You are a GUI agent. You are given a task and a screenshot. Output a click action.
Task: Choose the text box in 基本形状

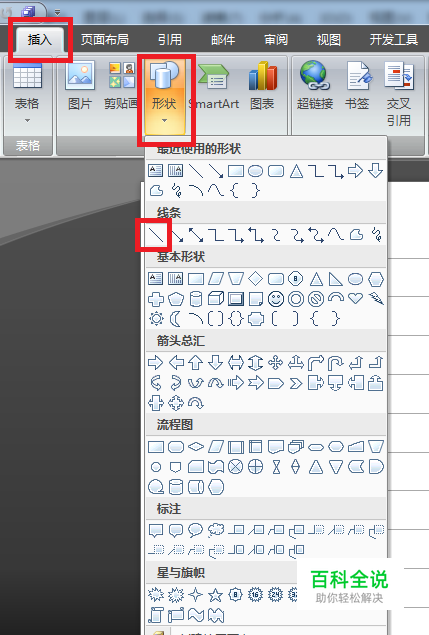[x=156, y=279]
